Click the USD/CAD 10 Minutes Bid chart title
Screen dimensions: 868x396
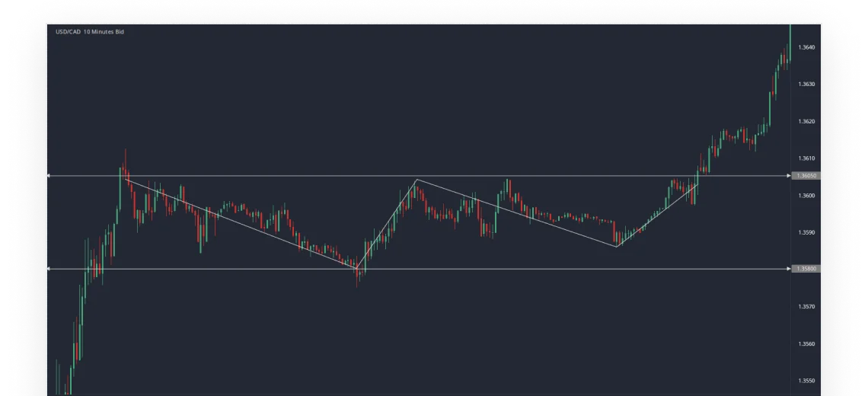click(90, 32)
